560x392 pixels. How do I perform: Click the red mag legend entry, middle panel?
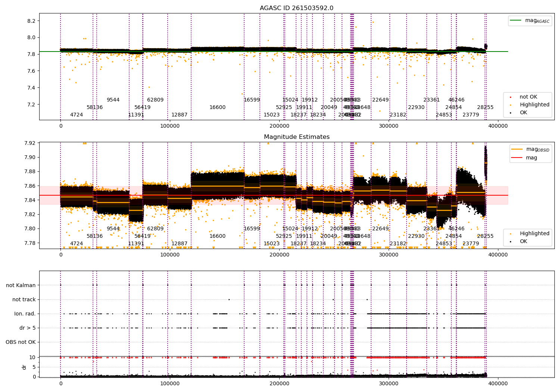point(524,158)
